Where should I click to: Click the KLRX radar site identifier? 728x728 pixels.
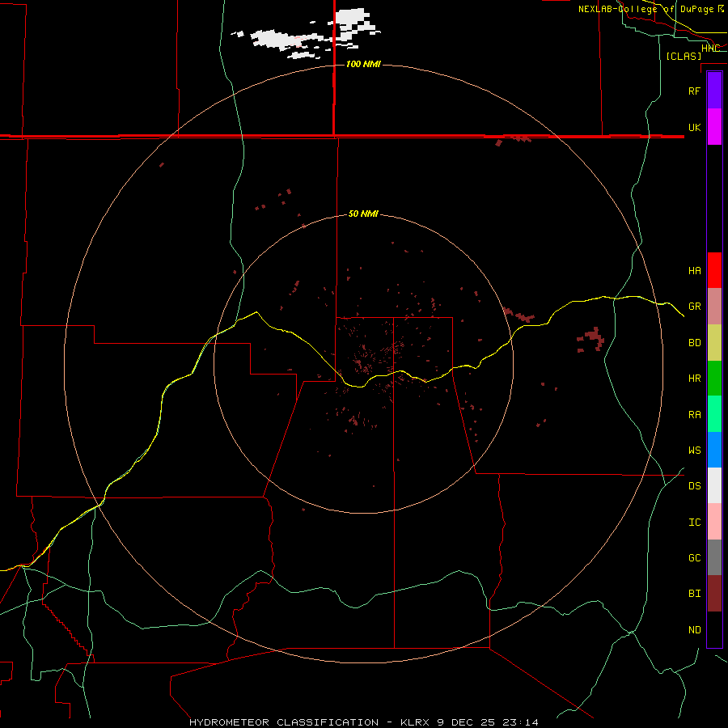click(x=415, y=722)
